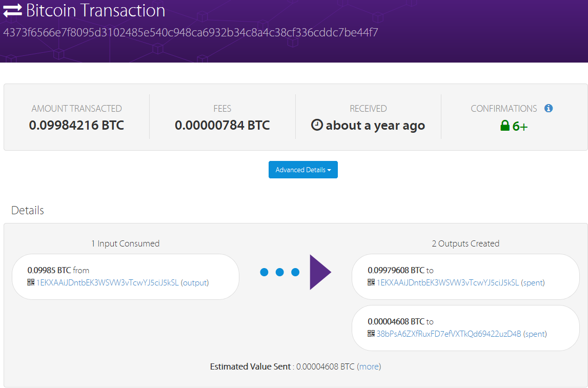Click the transaction hash 4373f6566e7f in header
The width and height of the screenshot is (588, 388).
point(191,33)
